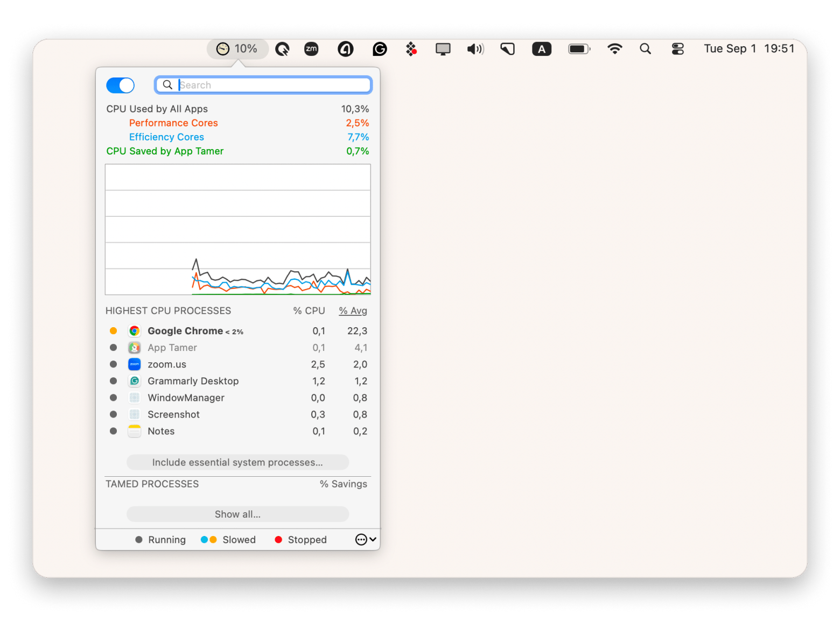Screen dimensions: 840x621
Task: Open the Zoom menu bar icon
Action: tap(311, 49)
